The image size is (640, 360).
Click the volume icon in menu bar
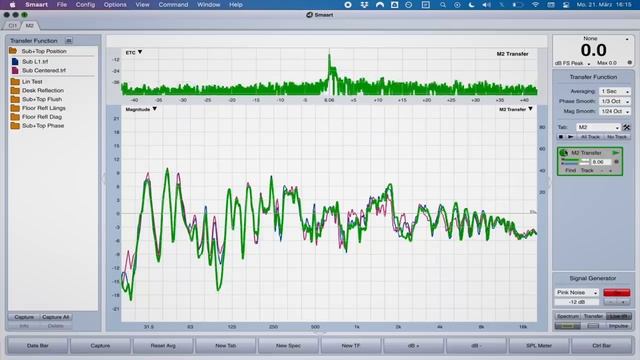click(487, 5)
